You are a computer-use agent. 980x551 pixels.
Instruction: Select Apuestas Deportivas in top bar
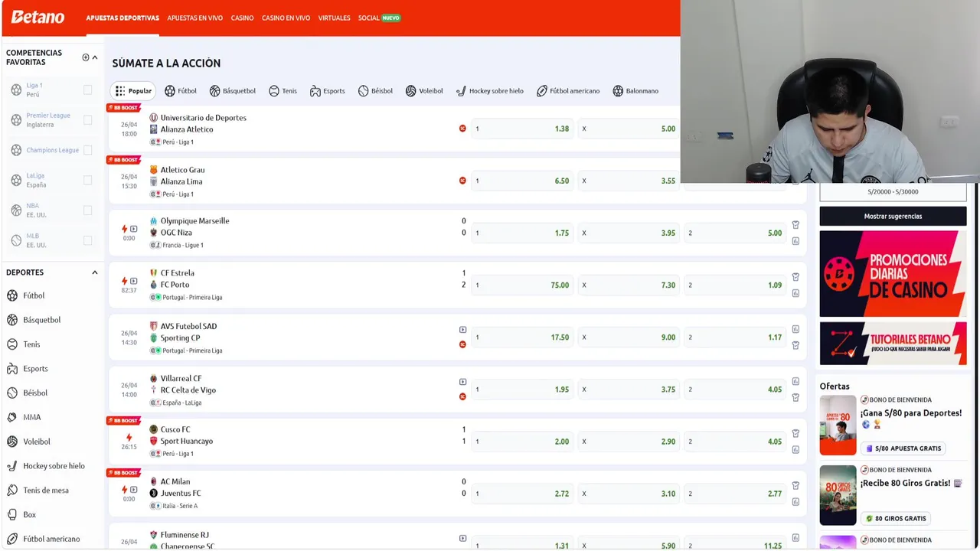(122, 18)
